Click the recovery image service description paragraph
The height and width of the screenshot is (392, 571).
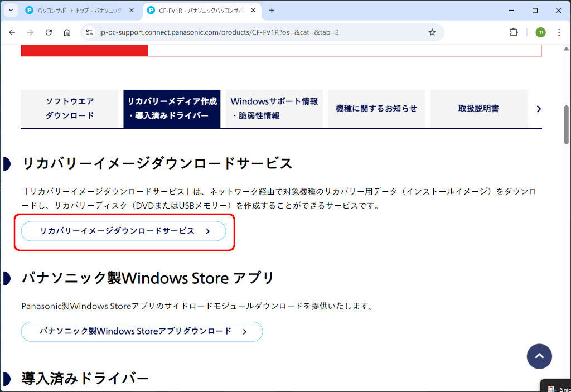pyautogui.click(x=279, y=199)
